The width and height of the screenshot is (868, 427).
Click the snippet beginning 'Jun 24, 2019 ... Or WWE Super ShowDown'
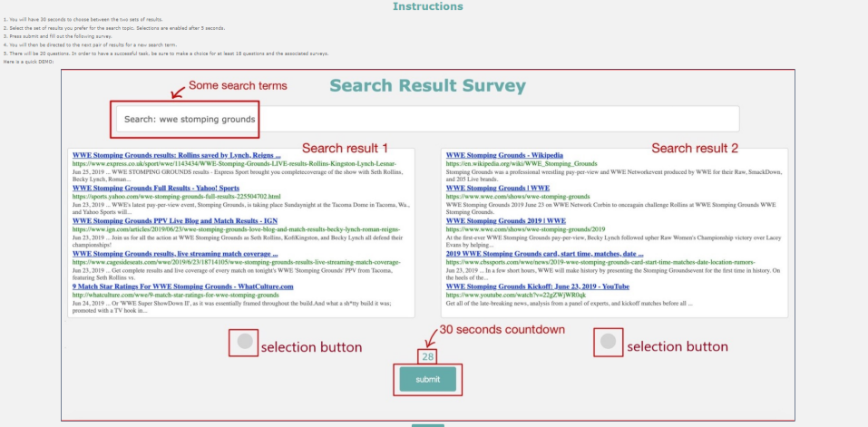click(x=234, y=307)
